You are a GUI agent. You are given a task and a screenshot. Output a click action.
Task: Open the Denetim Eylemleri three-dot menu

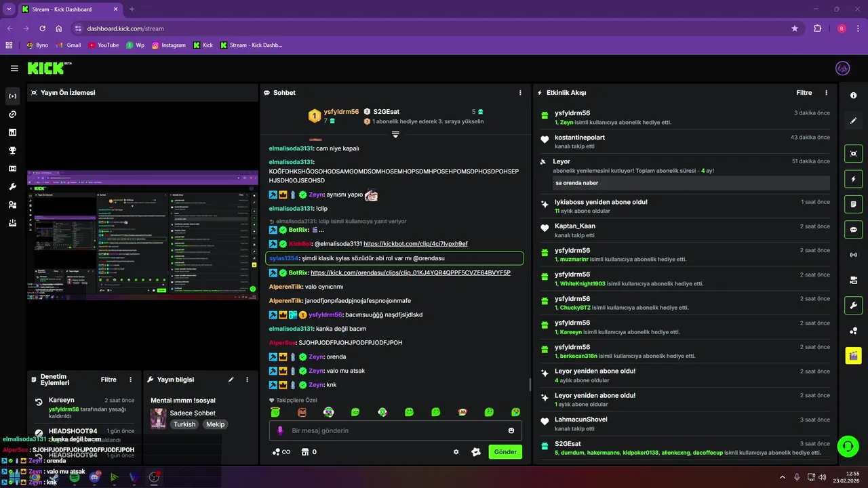point(132,380)
